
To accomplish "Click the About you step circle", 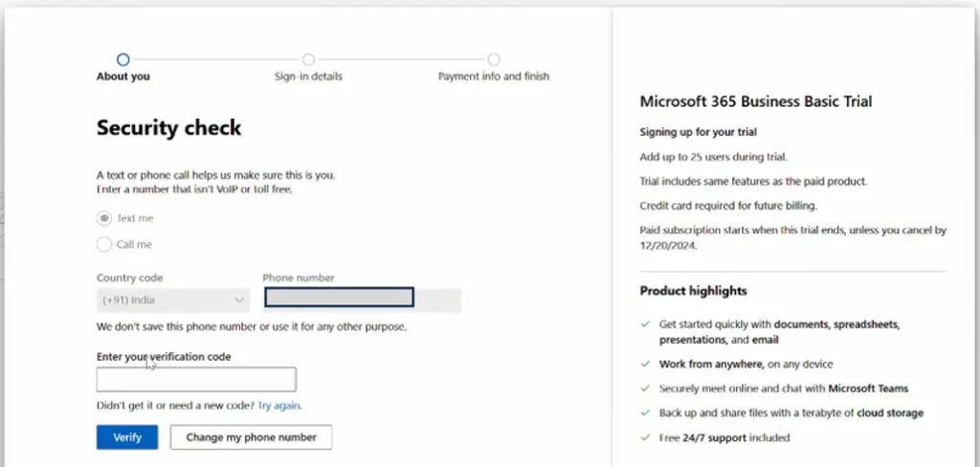I will point(123,59).
